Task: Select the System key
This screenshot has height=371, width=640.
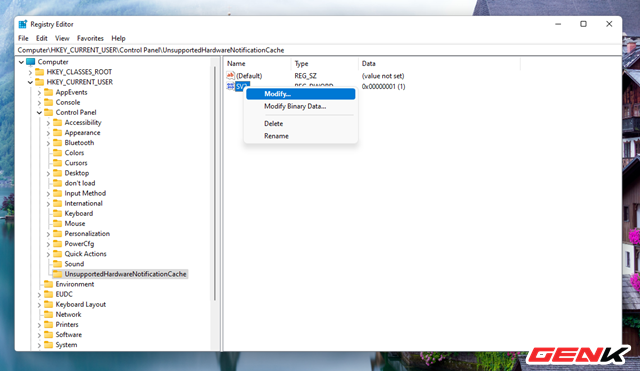Action: point(66,345)
